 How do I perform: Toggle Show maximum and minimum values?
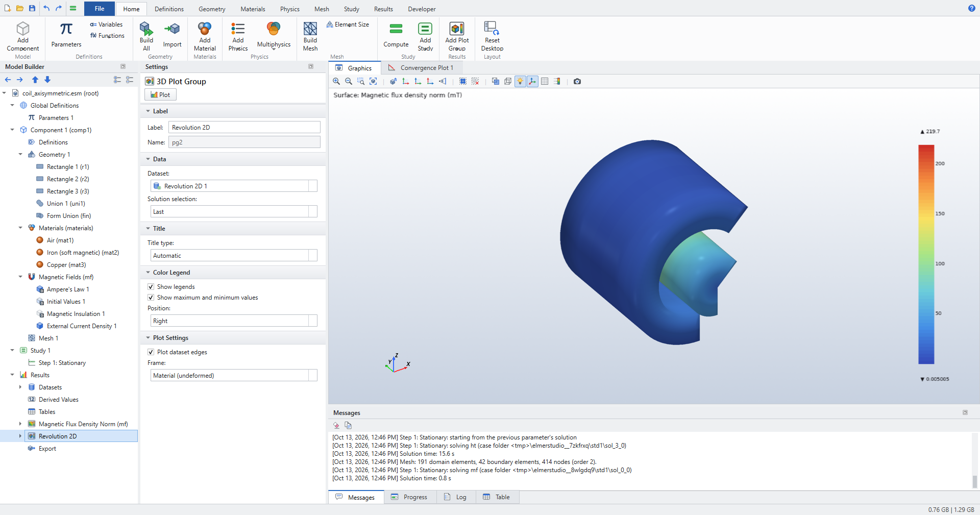(151, 298)
